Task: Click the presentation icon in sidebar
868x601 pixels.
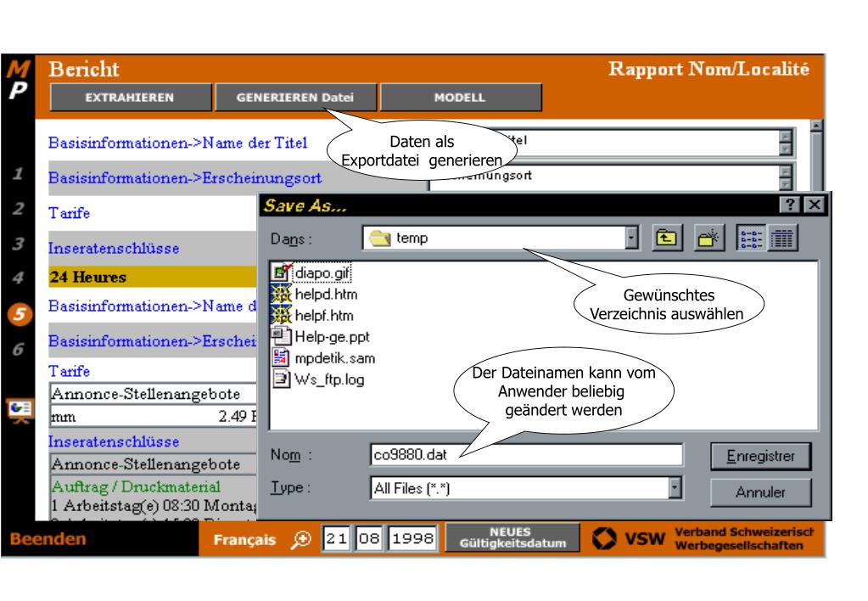Action: pyautogui.click(x=20, y=411)
